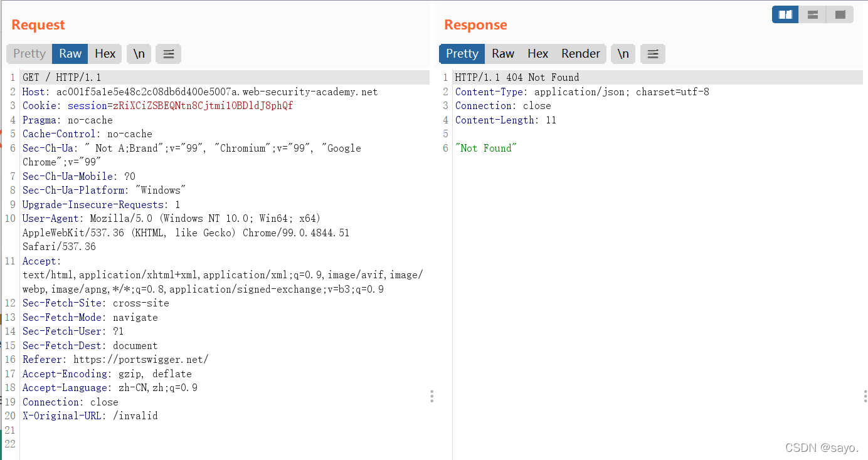Switch to combined single-pane layout
Image resolution: width=868 pixels, height=460 pixels.
840,14
